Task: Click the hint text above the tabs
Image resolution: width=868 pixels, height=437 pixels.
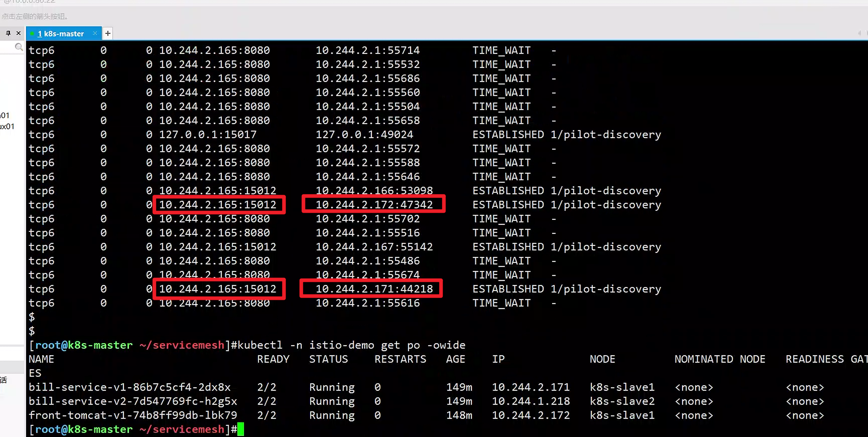Action: coord(35,16)
